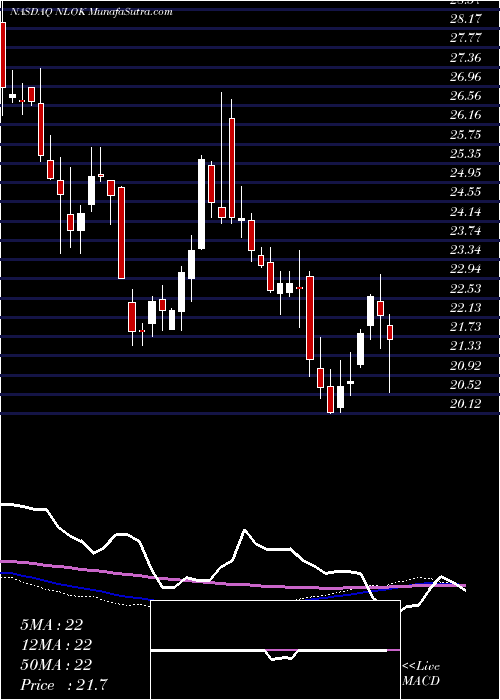Click the <<Live MACD label
Viewport: 500px width, 700px height.
tap(421, 674)
